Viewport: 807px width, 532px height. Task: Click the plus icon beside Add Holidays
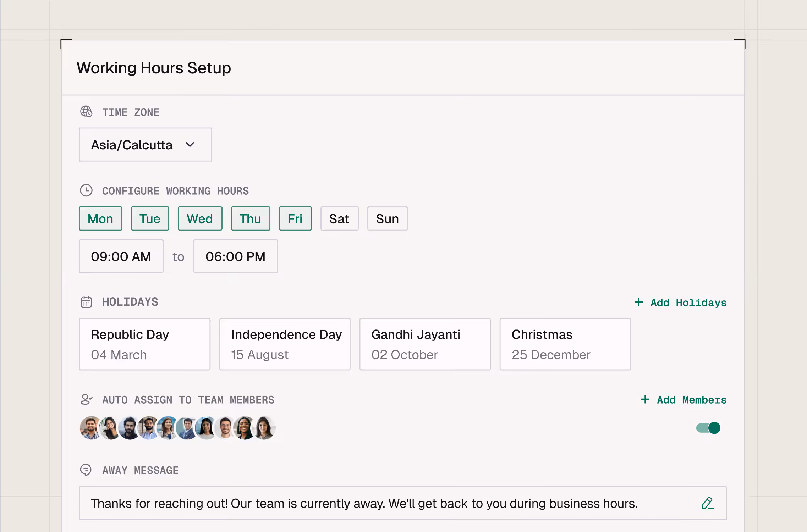[x=638, y=302]
